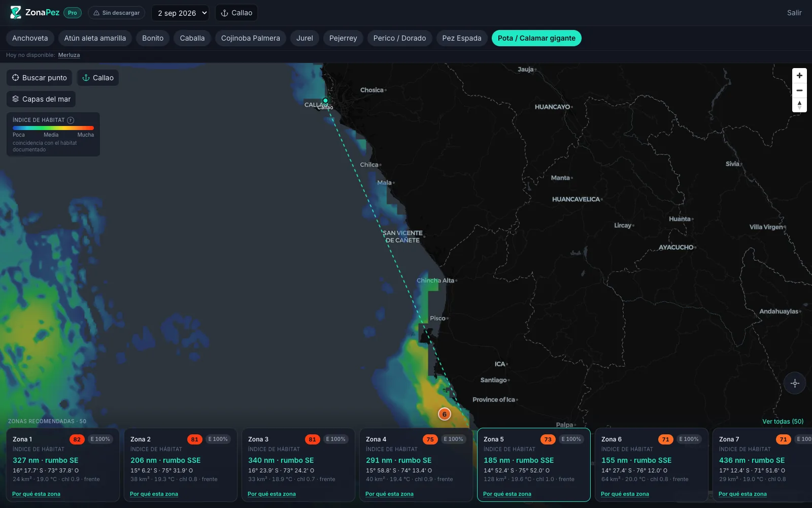Select the Pez Espada species tab

pos(462,38)
